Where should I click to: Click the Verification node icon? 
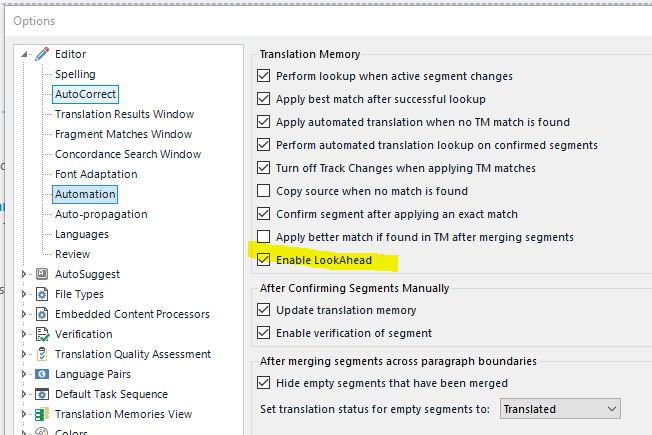42,334
